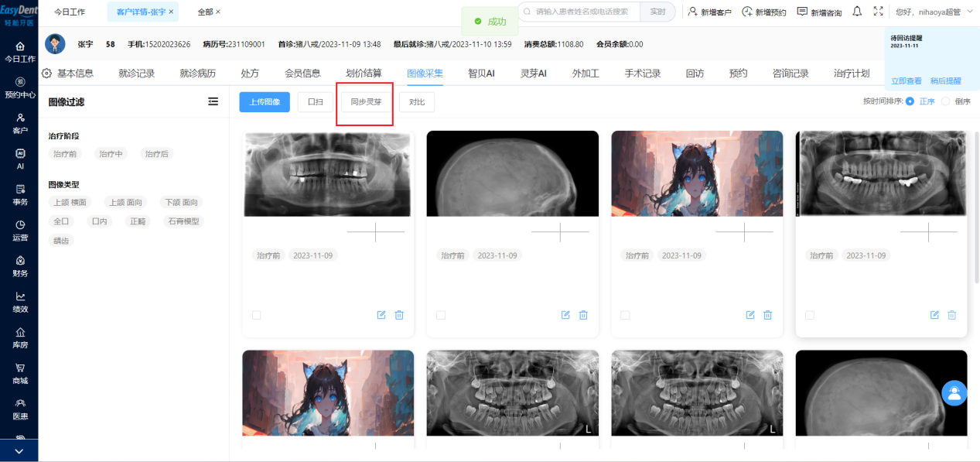Toggle fullscreen with the expand icon
980x462 pixels.
(x=878, y=12)
